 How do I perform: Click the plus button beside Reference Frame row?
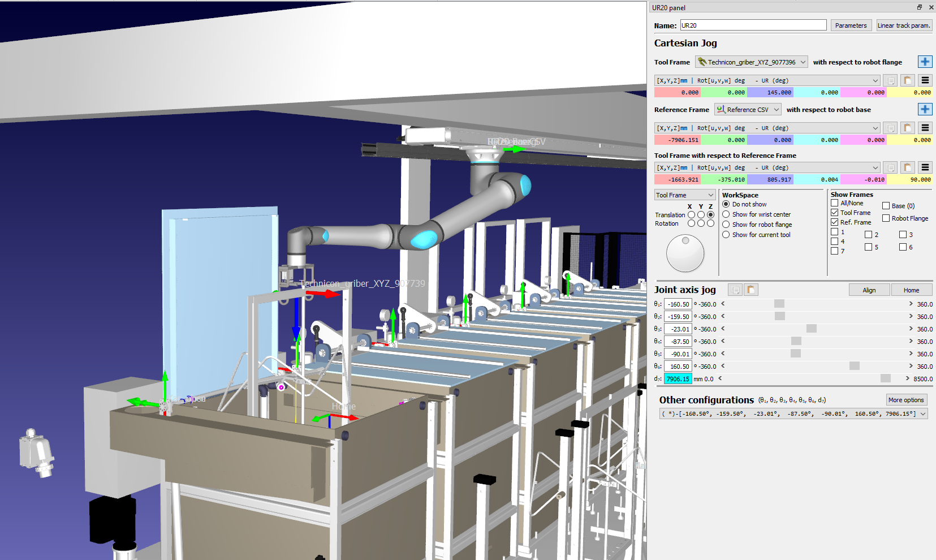coord(925,110)
